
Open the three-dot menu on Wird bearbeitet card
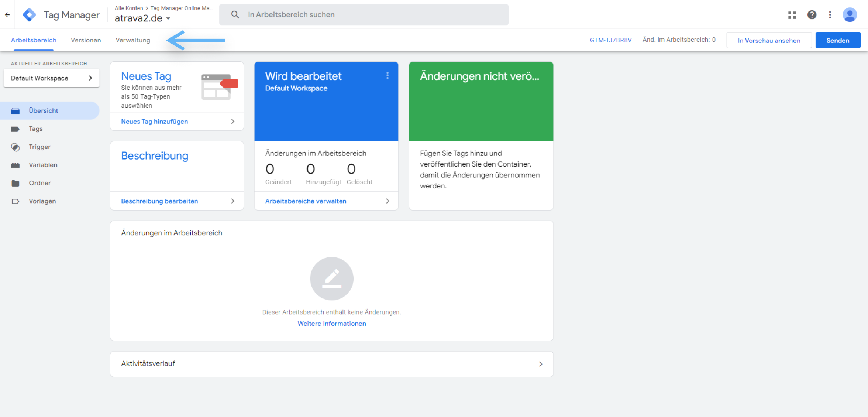pyautogui.click(x=387, y=76)
